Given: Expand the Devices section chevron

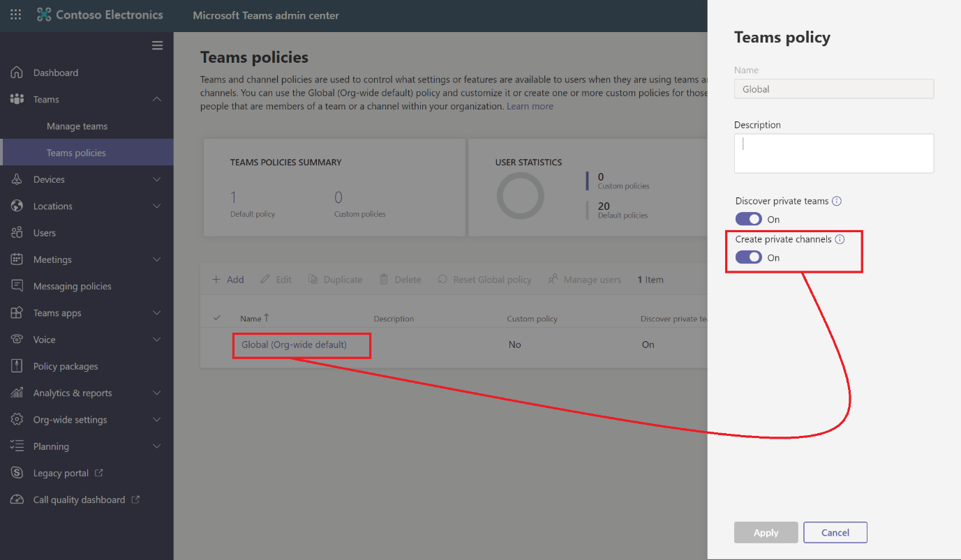Looking at the screenshot, I should tap(157, 179).
